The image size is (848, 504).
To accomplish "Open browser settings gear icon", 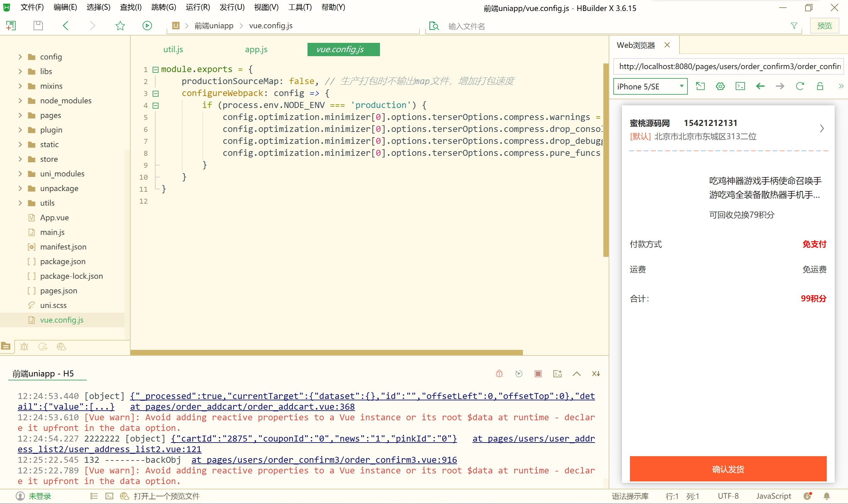I will tap(720, 86).
